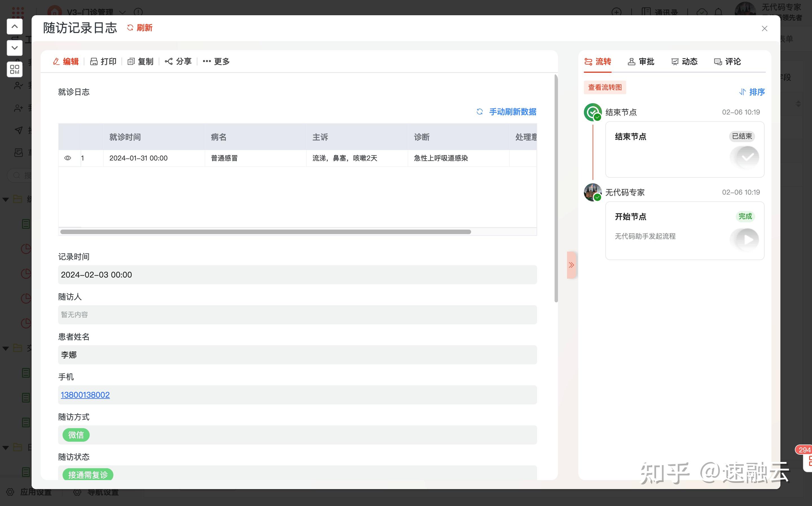Image resolution: width=812 pixels, height=506 pixels.
Task: Click the 打印 print icon
Action: click(94, 61)
